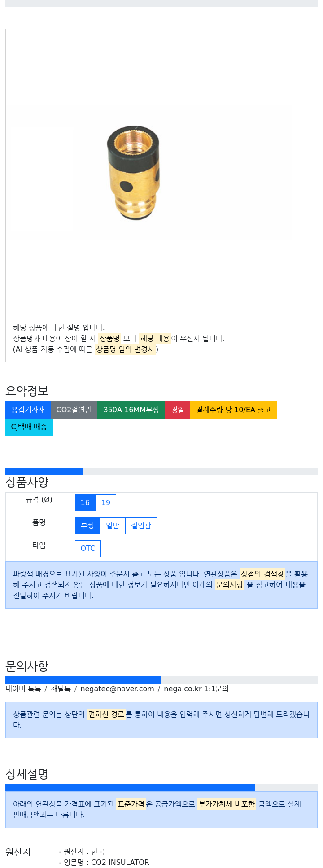Open the 네이버 톡톡 inquiry link
Screen dimensions: 323x868
tap(23, 689)
